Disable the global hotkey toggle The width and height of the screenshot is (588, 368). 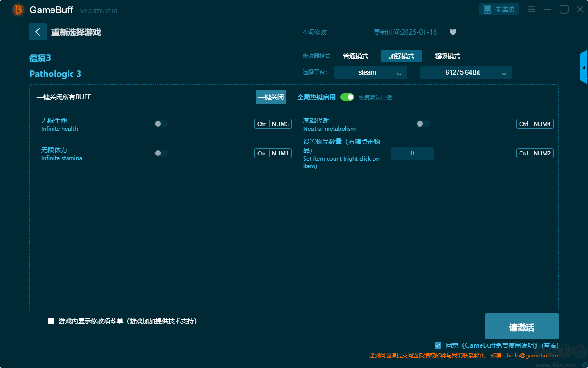pyautogui.click(x=347, y=97)
